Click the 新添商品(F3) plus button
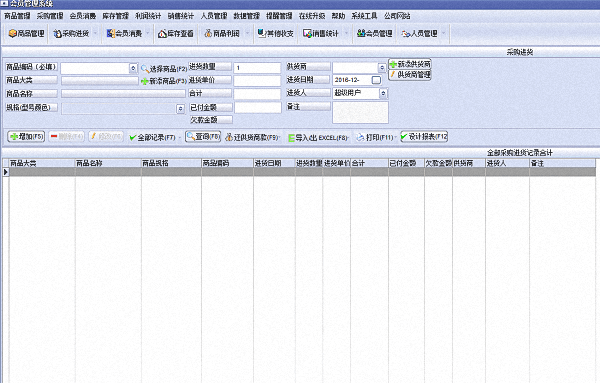 coord(164,81)
